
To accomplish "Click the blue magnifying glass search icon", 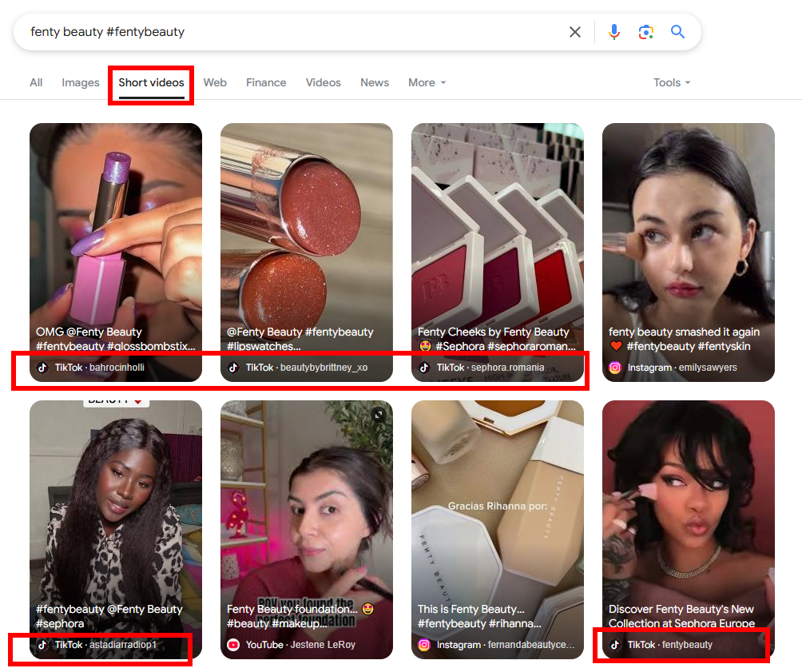I will tap(677, 32).
